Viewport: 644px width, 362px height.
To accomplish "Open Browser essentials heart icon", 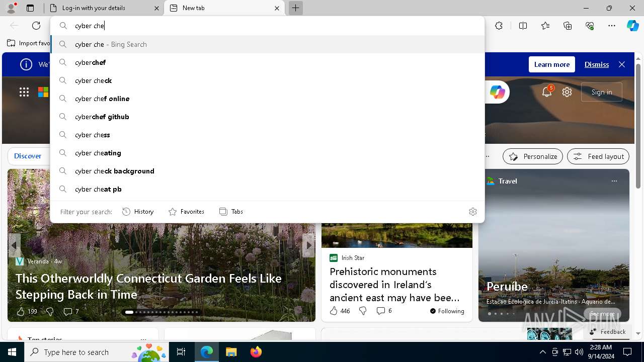I will [590, 26].
